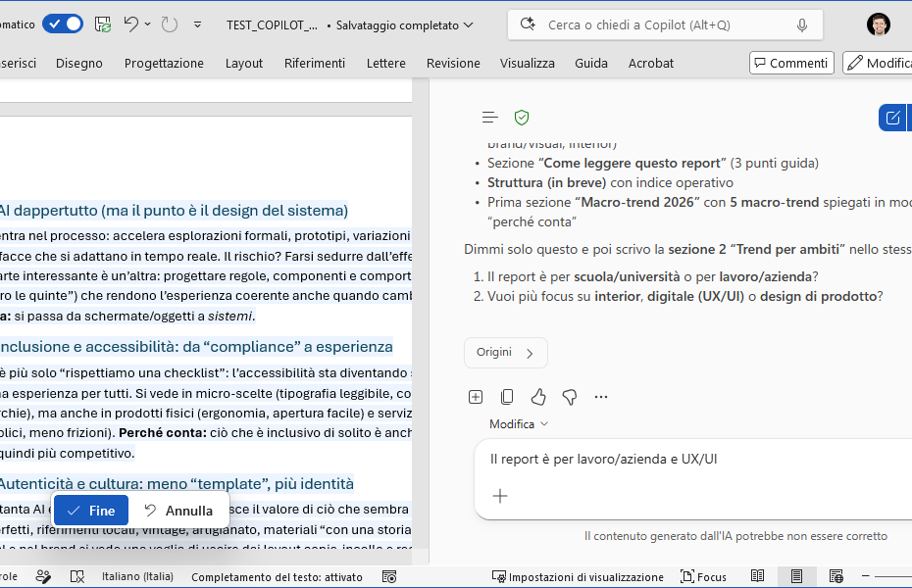Open the Copilot conversation list menu icon
912x588 pixels.
coord(489,118)
